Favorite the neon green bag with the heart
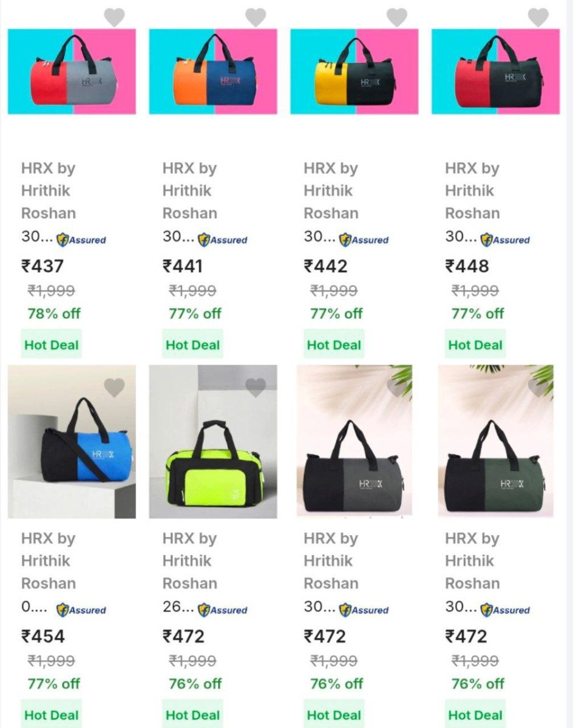 point(256,387)
